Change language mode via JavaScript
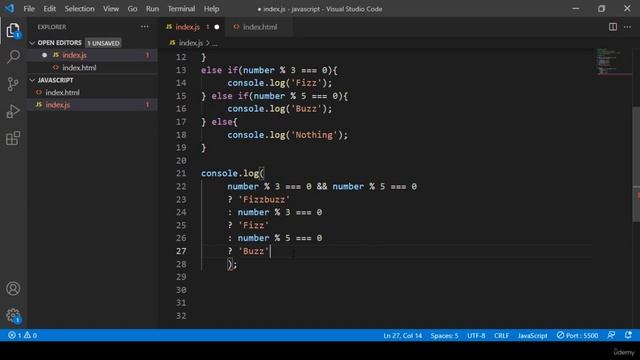 [x=533, y=335]
